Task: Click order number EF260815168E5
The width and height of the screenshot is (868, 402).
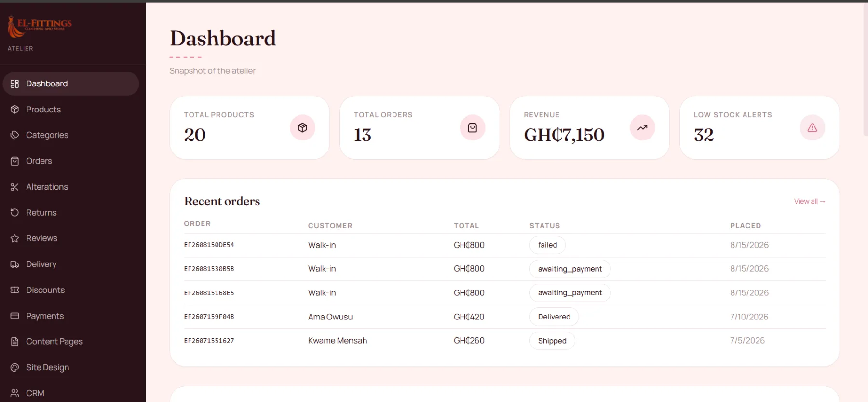Action: (x=209, y=293)
